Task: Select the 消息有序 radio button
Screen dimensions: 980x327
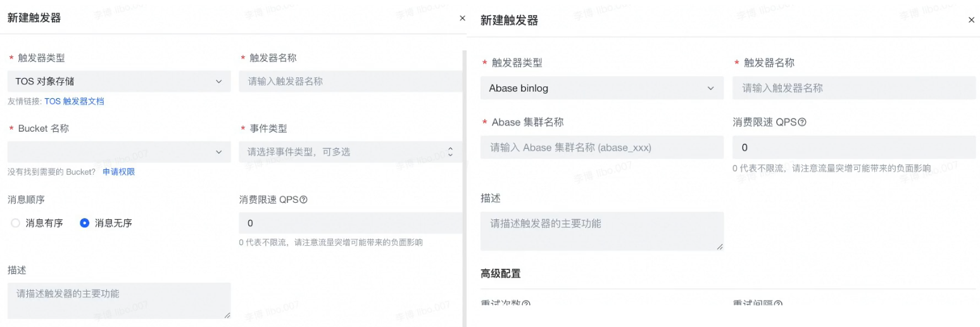Action: click(x=16, y=223)
